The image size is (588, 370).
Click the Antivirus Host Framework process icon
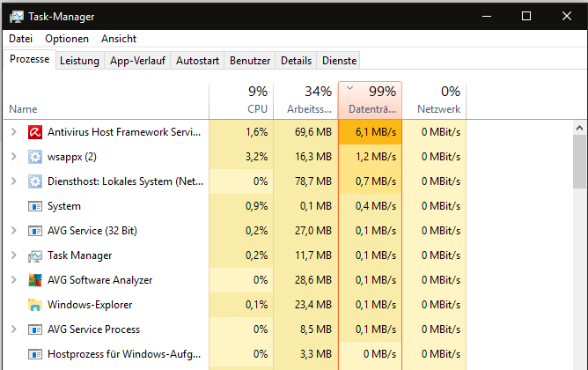[x=35, y=132]
